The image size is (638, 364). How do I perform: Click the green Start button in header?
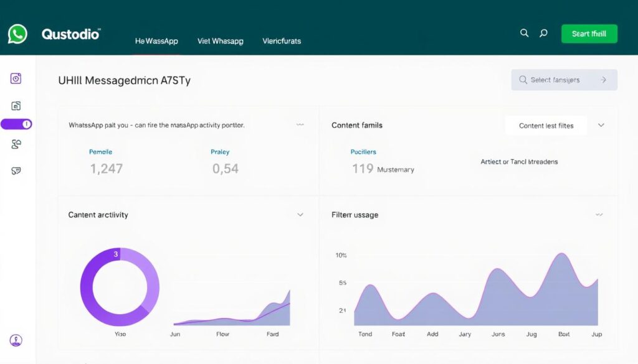(589, 34)
